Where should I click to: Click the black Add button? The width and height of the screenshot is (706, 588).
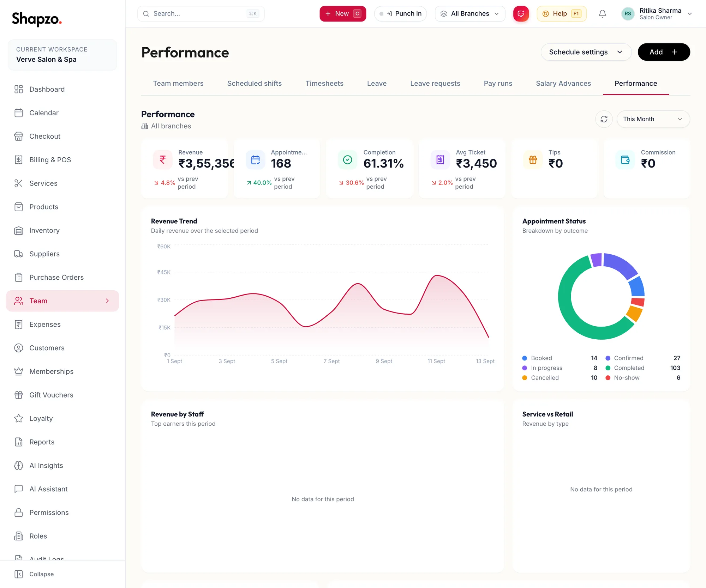tap(664, 52)
